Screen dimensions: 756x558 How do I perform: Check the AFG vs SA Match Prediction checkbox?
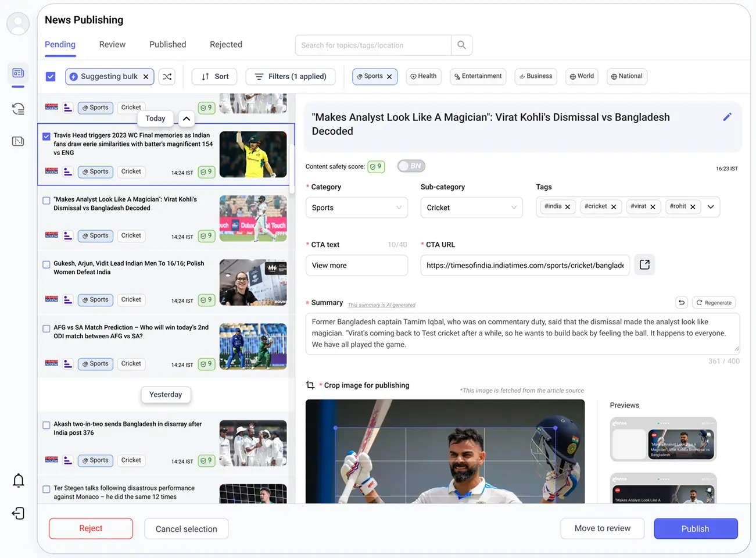46,328
